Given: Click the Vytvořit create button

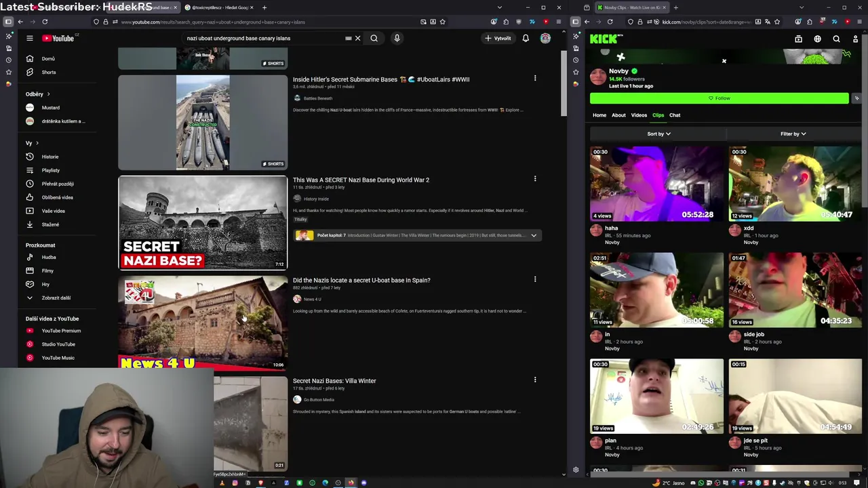Looking at the screenshot, I should pos(498,38).
